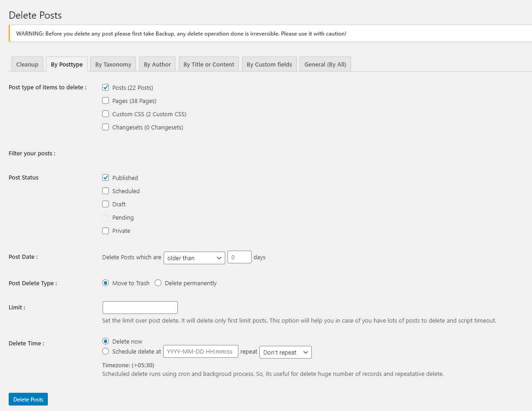Enable the Pages (38 Pages) checkbox
532x411 pixels.
106,101
